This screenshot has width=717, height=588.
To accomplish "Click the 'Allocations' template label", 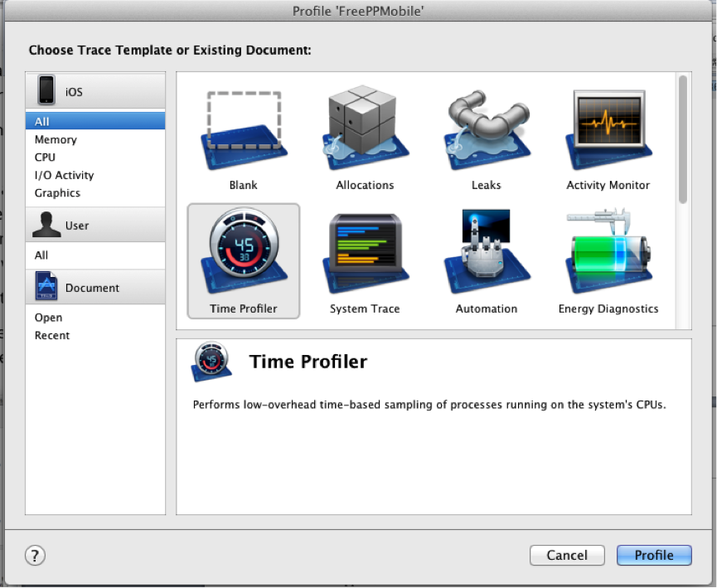I will click(x=365, y=185).
